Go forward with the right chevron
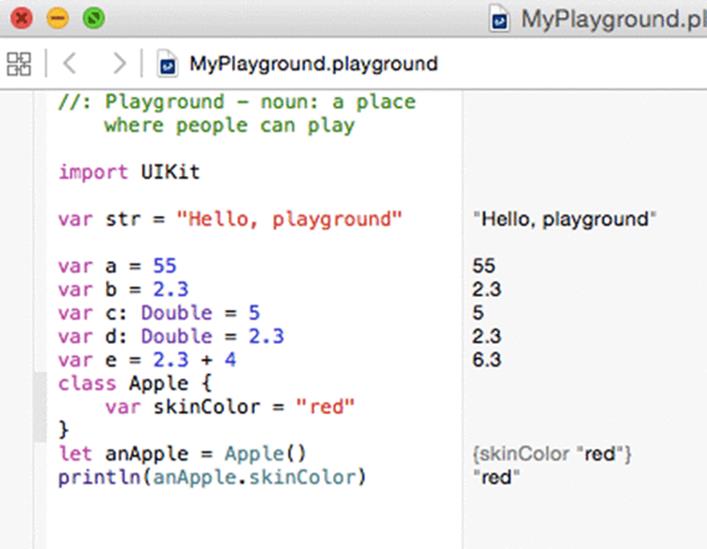This screenshot has height=549, width=707. (119, 63)
